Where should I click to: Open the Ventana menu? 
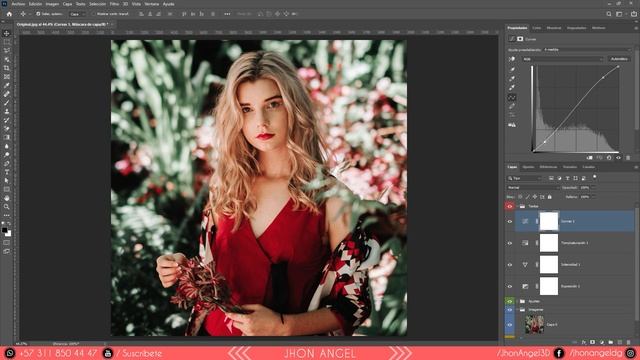coord(152,4)
